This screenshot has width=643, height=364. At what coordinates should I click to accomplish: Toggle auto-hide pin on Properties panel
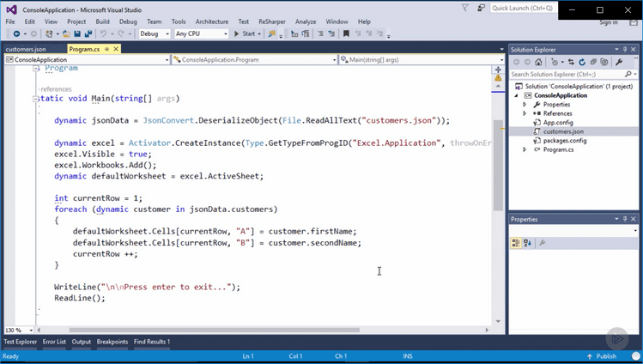[x=625, y=219]
